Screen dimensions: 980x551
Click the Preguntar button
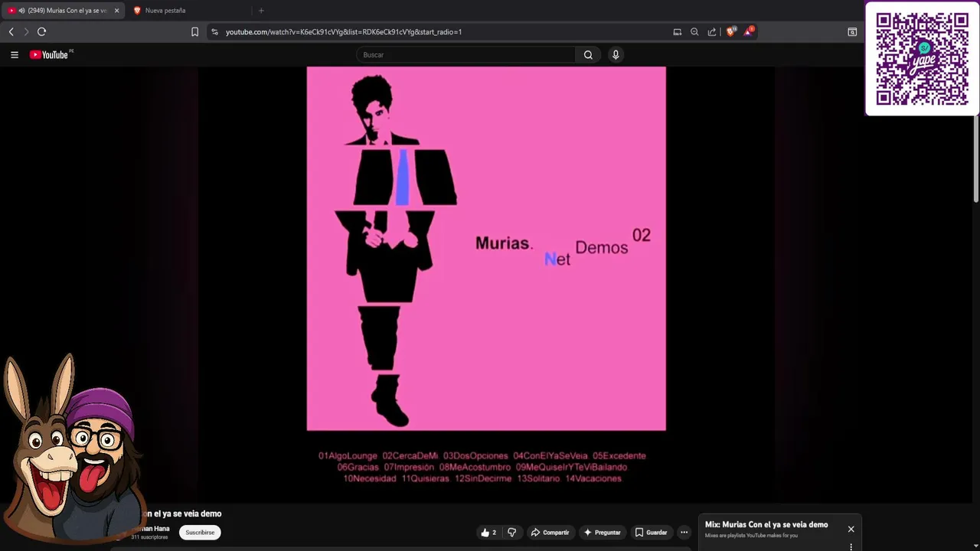pos(602,533)
